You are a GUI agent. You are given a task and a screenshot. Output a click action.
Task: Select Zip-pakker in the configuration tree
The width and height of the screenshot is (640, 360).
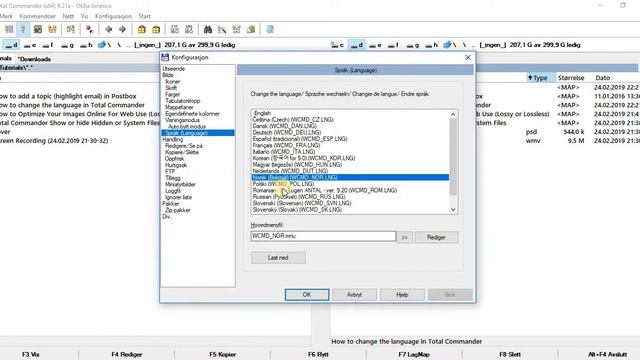(x=178, y=210)
